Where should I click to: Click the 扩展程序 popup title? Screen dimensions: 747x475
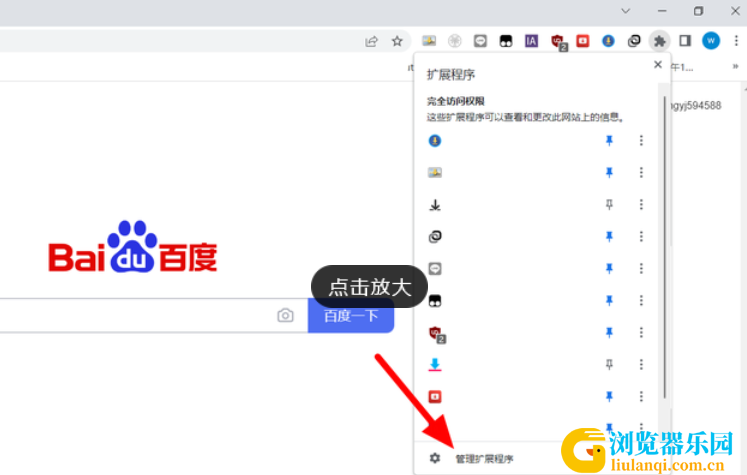451,74
